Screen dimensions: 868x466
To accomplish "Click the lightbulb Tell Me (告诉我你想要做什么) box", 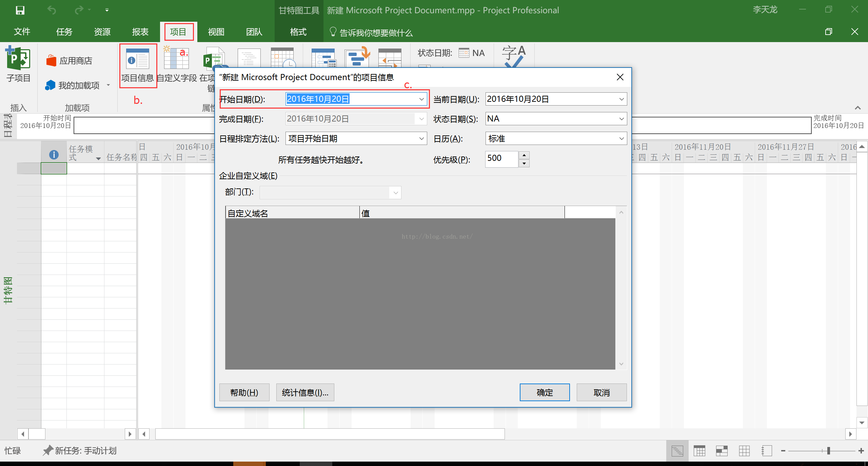I will point(371,32).
